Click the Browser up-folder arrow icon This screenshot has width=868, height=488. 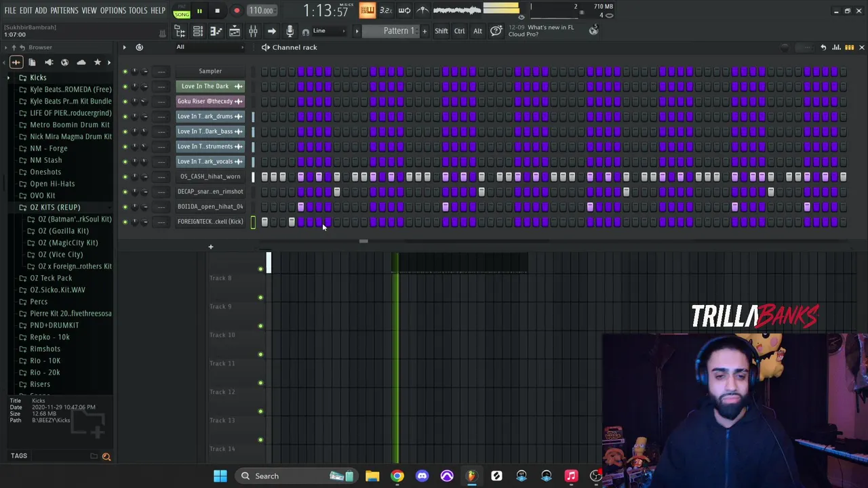pyautogui.click(x=14, y=47)
